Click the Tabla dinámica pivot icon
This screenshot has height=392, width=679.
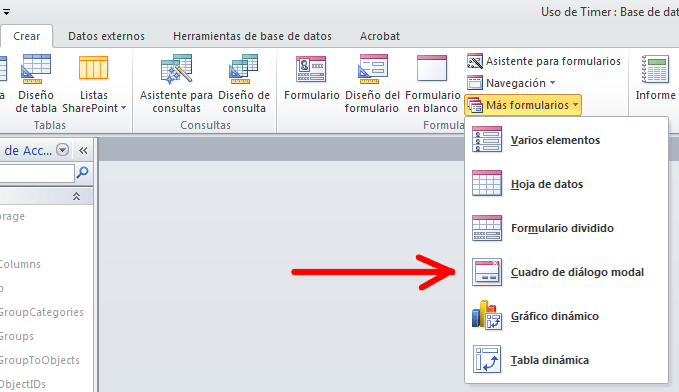[x=487, y=359]
